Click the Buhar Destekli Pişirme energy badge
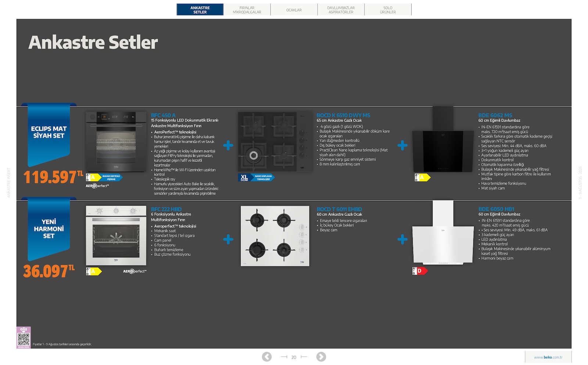Screen dimensions: 588x365 (104, 178)
